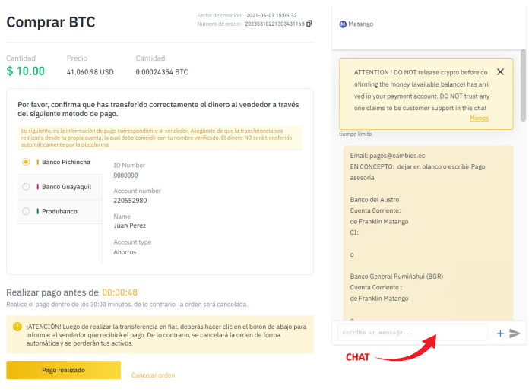Click the account type value Ahorros
Screen dimensions: 532x392
[125, 252]
